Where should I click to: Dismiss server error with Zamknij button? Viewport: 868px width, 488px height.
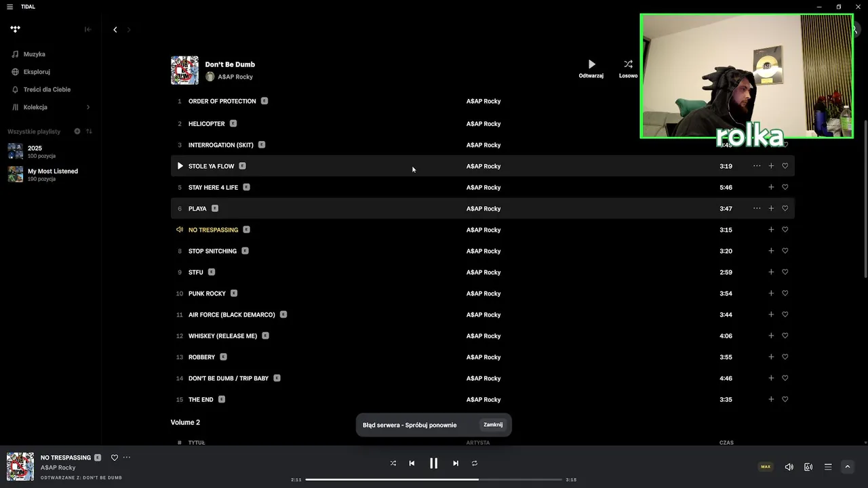(x=493, y=425)
